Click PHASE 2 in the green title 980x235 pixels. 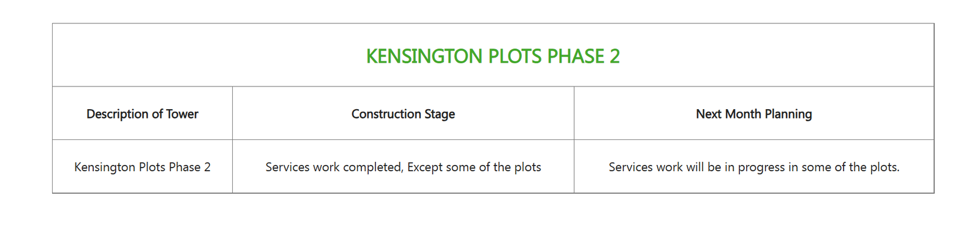(x=583, y=56)
